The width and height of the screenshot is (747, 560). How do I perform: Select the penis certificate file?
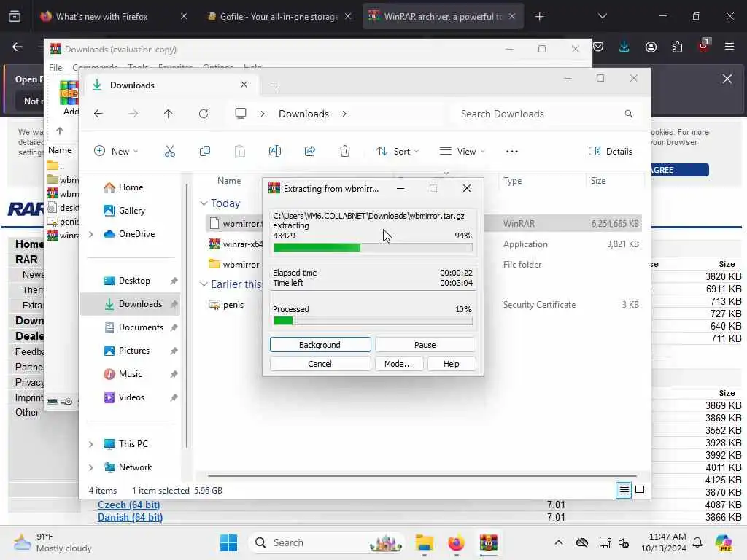click(x=424, y=305)
